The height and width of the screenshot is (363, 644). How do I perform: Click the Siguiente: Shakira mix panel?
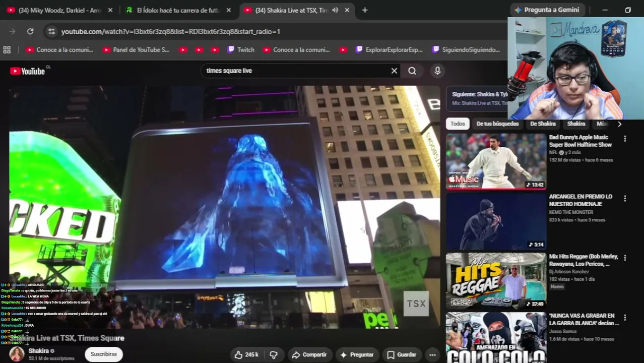click(477, 98)
